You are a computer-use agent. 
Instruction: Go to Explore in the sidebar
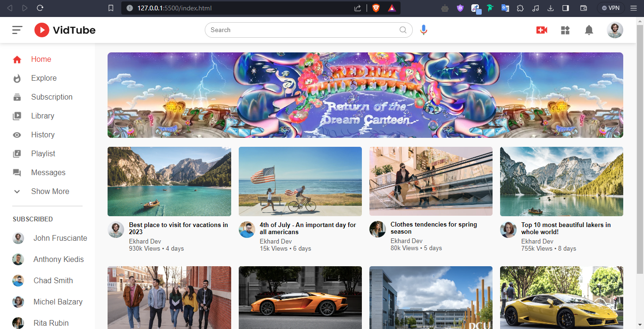(x=44, y=78)
